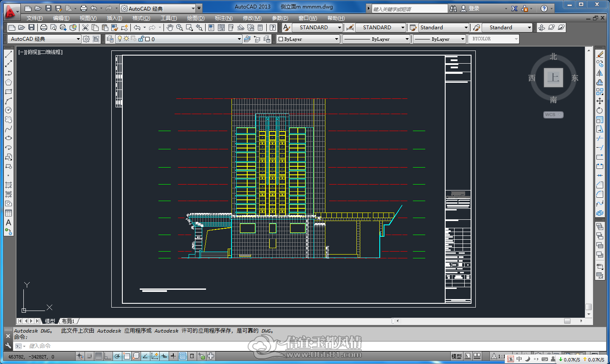Viewport: 610px width, 364px height.
Task: Click the 模型 button in the status bar
Action: pos(456,356)
